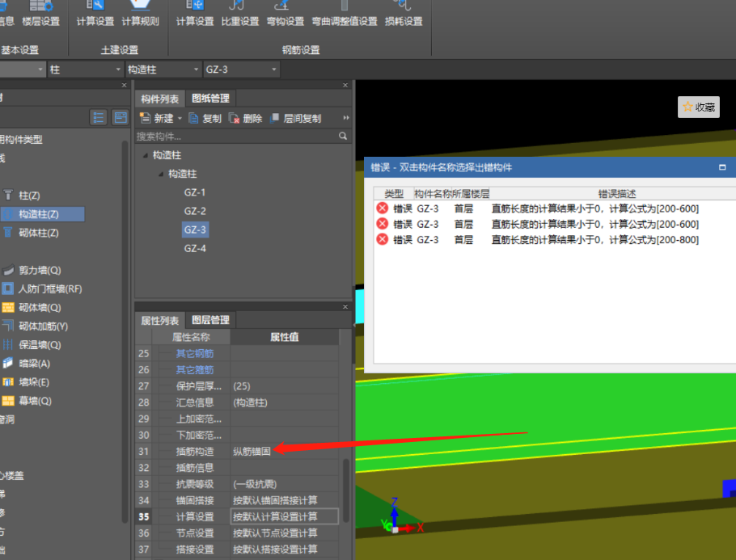Click the 其它箍筋 property link

195,369
